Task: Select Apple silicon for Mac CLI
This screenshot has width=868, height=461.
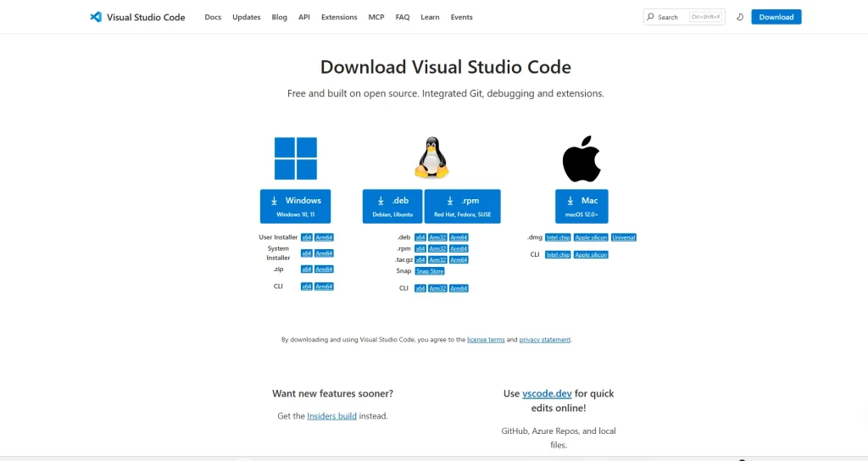Action: pos(591,254)
